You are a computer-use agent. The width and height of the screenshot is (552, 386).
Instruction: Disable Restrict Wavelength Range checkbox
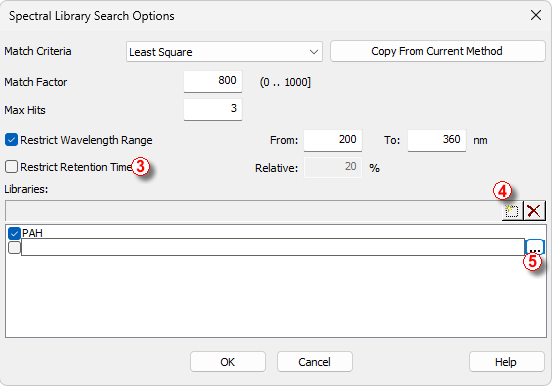click(11, 140)
